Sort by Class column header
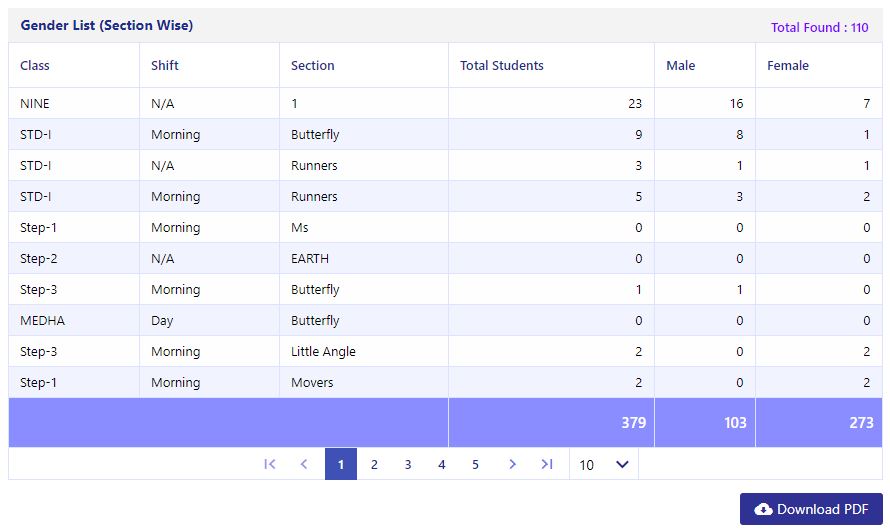The width and height of the screenshot is (890, 530). pyautogui.click(x=35, y=65)
